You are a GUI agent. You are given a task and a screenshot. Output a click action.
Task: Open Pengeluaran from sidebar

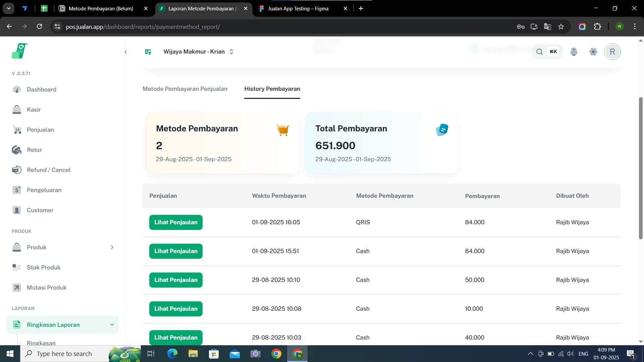[x=44, y=190]
